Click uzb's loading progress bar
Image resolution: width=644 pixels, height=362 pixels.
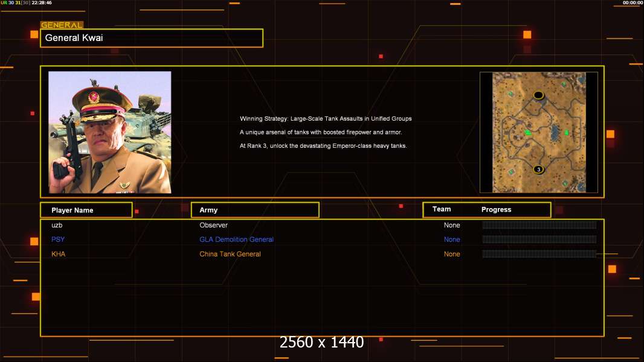(x=539, y=225)
